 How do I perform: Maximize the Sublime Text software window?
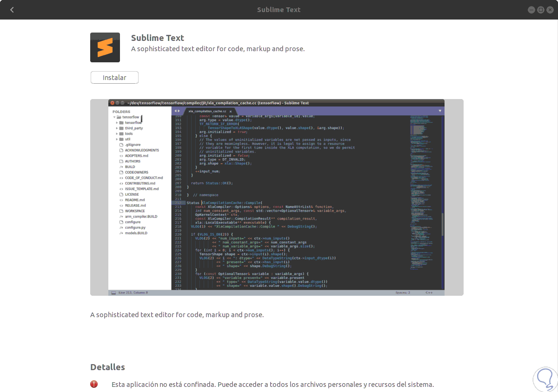pos(540,10)
